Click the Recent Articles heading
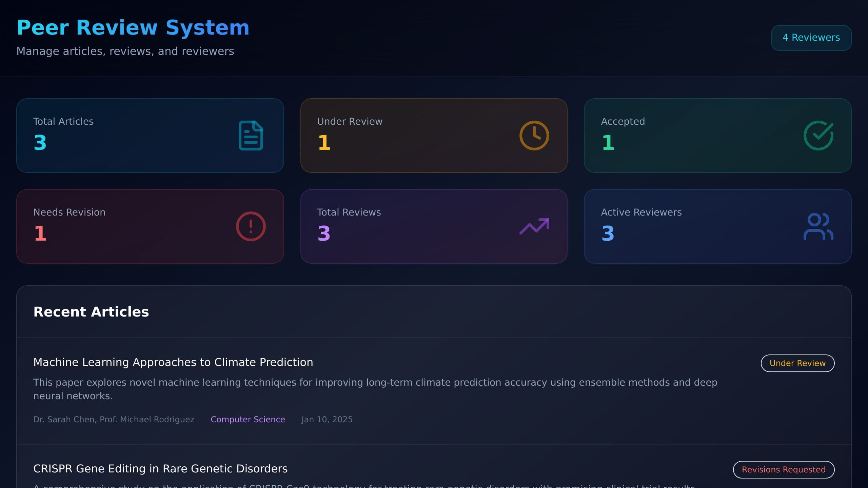Screen dimensions: 868x488 point(91,312)
